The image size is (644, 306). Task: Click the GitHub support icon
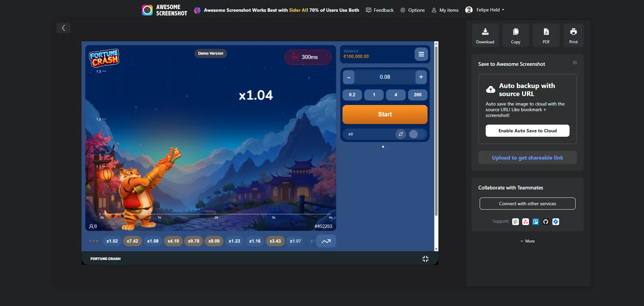click(546, 222)
